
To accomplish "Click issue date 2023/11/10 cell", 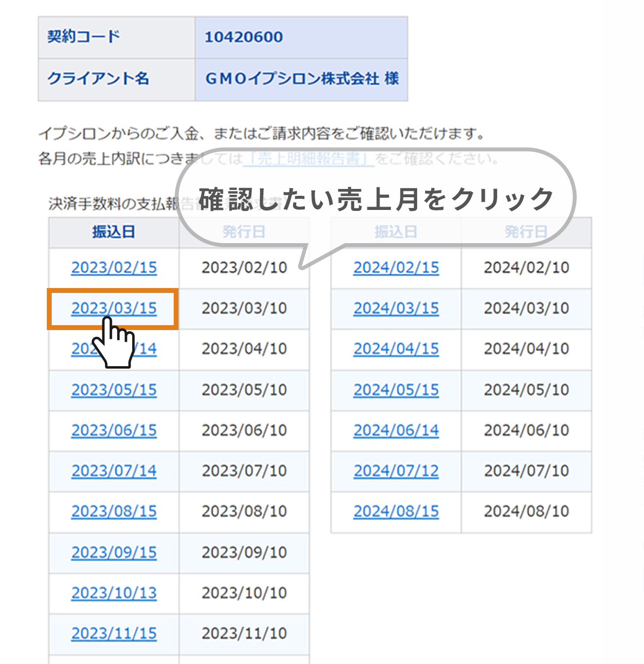I will [x=244, y=633].
